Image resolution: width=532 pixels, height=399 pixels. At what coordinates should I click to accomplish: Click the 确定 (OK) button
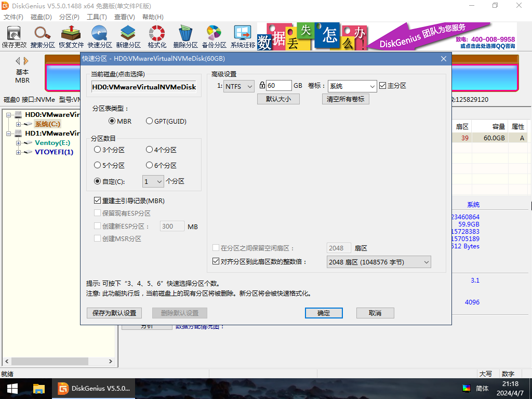tap(324, 313)
